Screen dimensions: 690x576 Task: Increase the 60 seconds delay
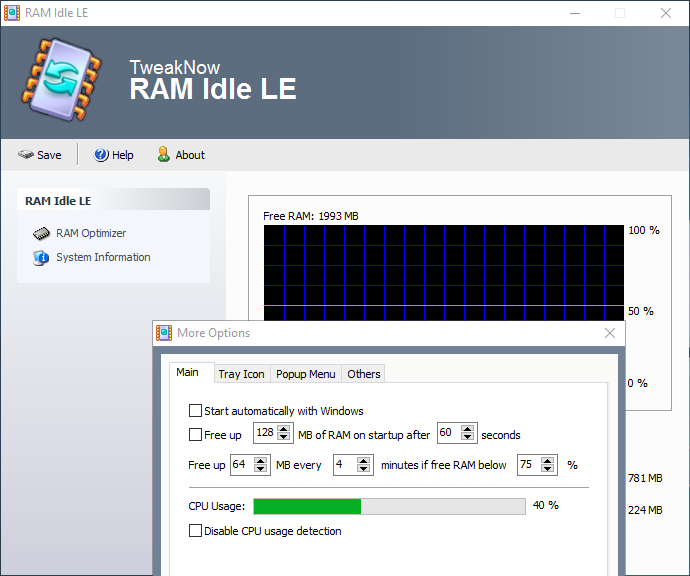tap(467, 429)
